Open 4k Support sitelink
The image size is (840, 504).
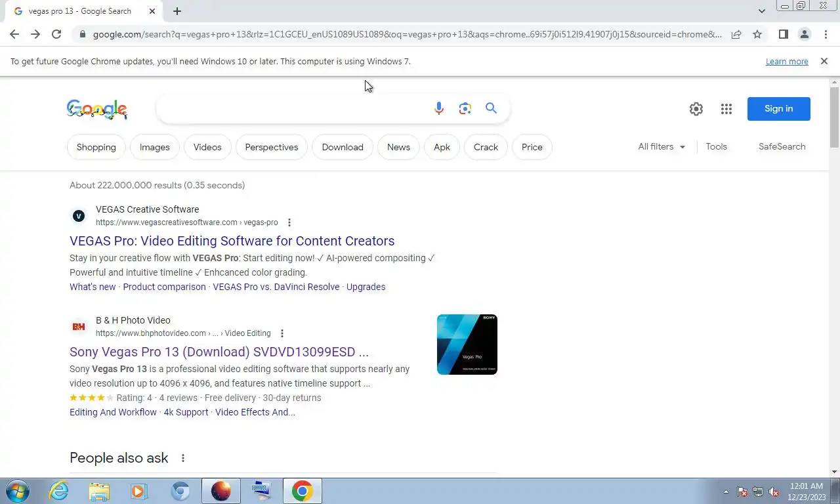click(186, 412)
